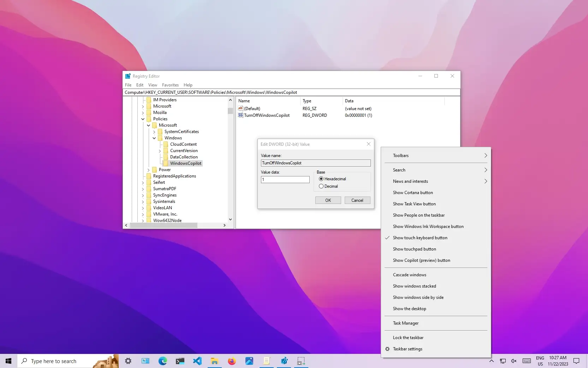Expand the SystemCertificates key
Viewport: 588px width, 368px height.
(154, 132)
